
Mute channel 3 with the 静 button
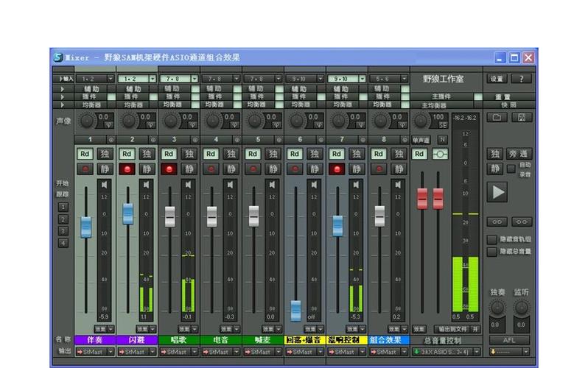pos(189,169)
